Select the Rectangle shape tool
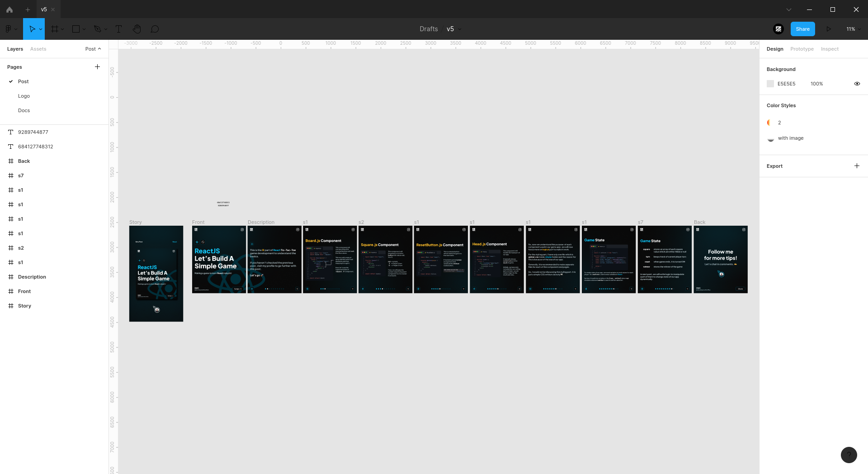This screenshot has width=868, height=474. click(x=76, y=29)
